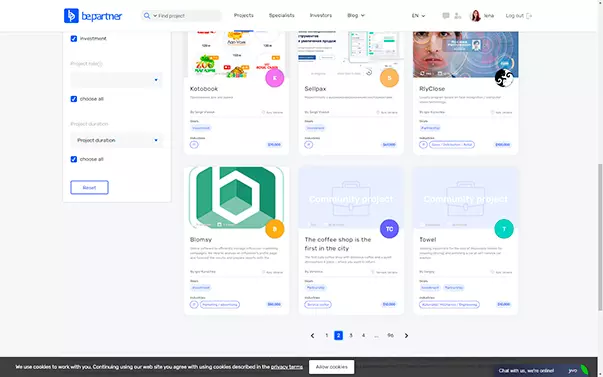Click the IT industry icon on Sellpax card
Image resolution: width=603 pixels, height=377 pixels.
point(308,145)
